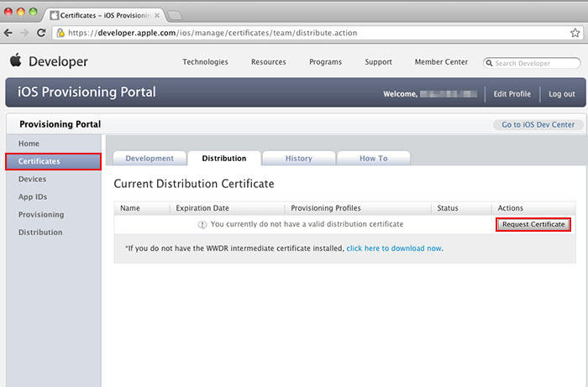Click the Provisioning Profiles column header

pos(326,208)
